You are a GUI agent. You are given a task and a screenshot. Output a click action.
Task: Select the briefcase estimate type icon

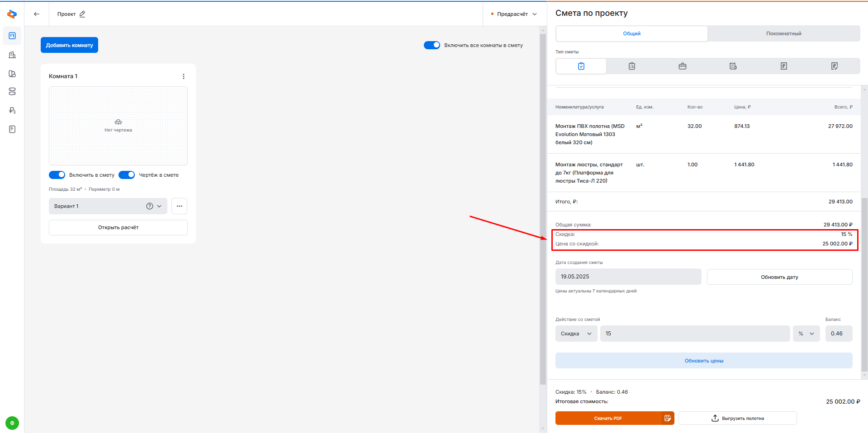pyautogui.click(x=683, y=66)
